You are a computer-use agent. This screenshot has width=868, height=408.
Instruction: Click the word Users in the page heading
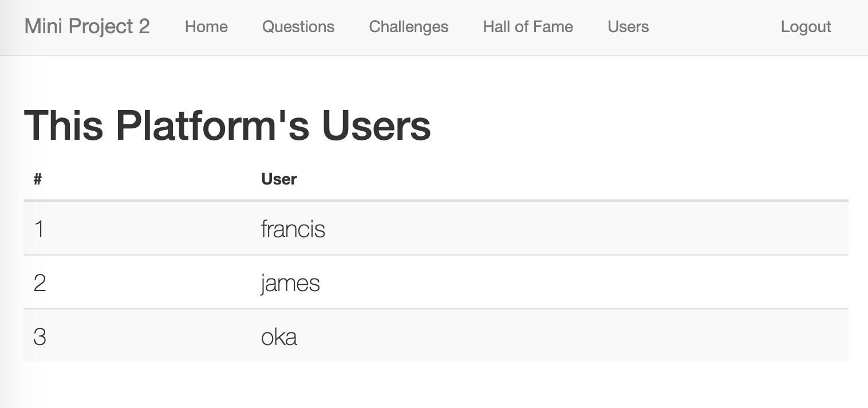point(376,125)
